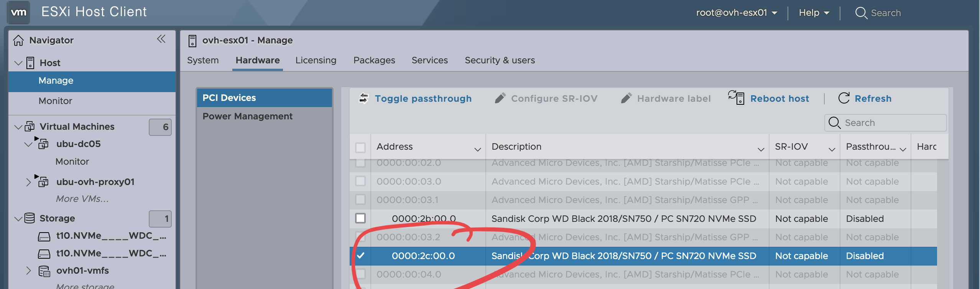Image resolution: width=980 pixels, height=289 pixels.
Task: Click the Configure SR-IOV pencil icon
Action: click(x=500, y=98)
